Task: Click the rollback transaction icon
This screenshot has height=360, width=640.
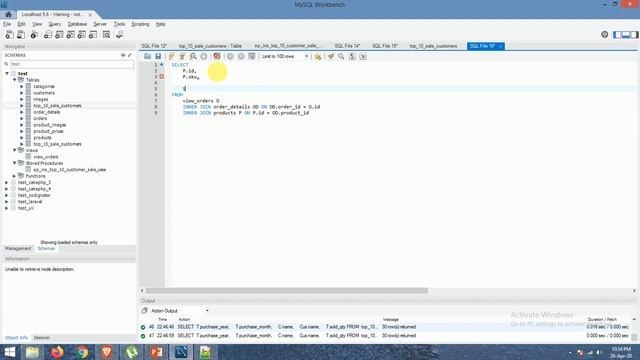Action: coord(241,56)
